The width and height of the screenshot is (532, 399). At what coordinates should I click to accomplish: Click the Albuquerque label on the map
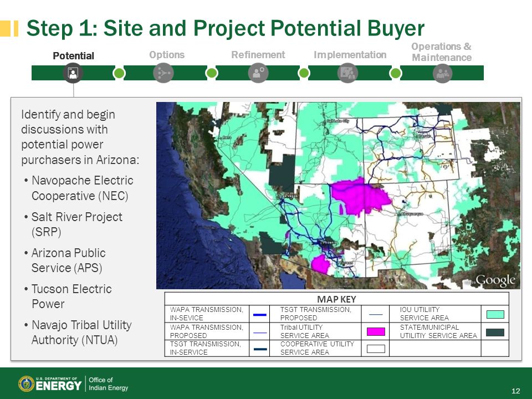pos(412,214)
